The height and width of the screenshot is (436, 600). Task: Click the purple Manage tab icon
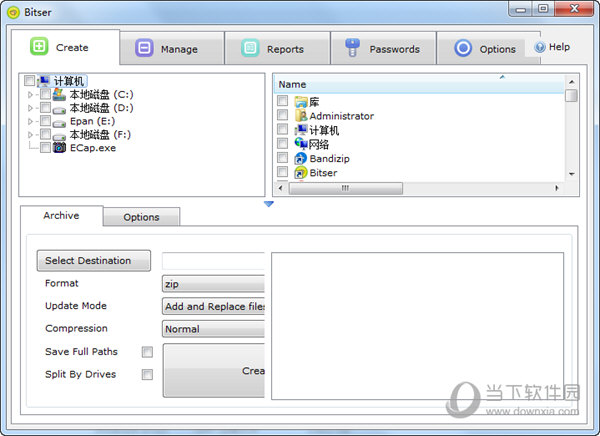pos(144,48)
